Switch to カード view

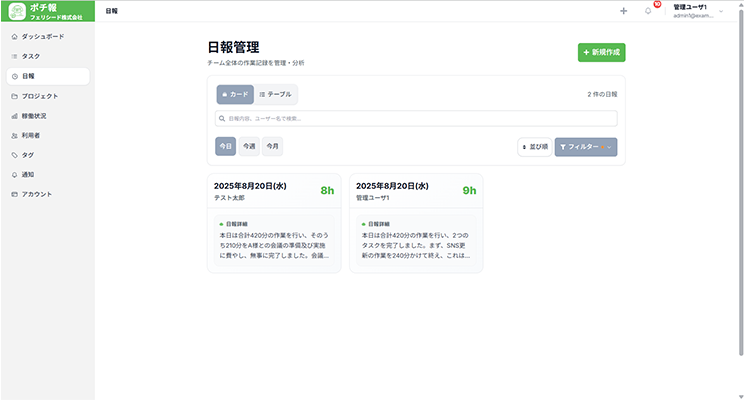pos(235,94)
